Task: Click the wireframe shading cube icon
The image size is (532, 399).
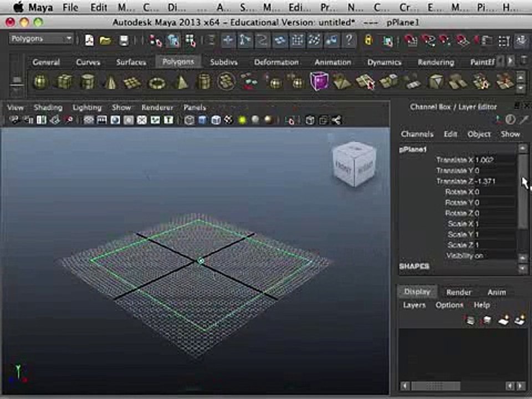Action: click(190, 120)
